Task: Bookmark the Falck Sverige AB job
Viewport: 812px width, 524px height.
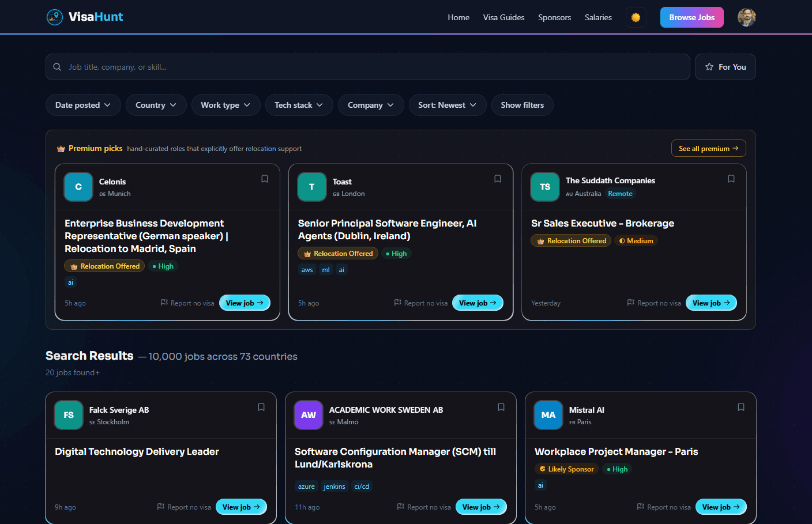Action: pyautogui.click(x=261, y=407)
